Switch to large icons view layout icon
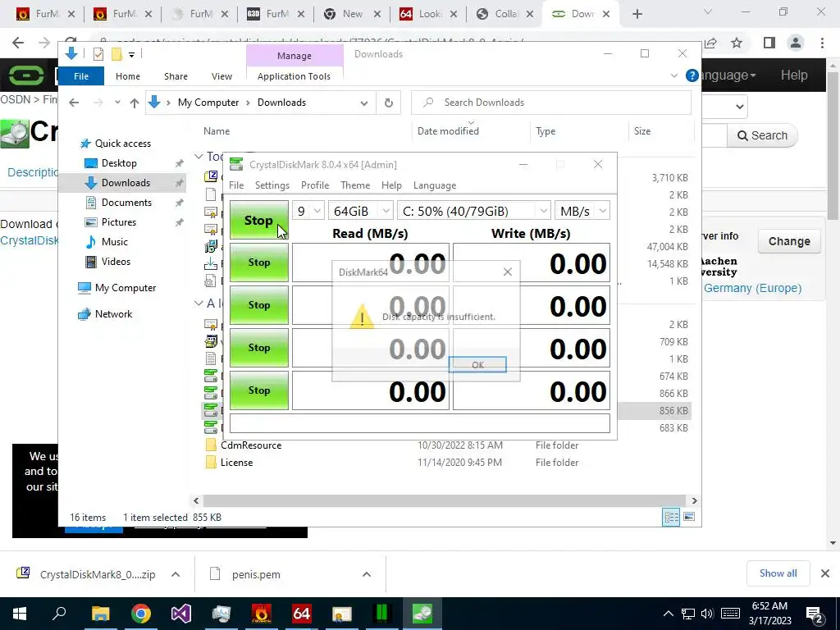840x630 pixels. point(689,517)
